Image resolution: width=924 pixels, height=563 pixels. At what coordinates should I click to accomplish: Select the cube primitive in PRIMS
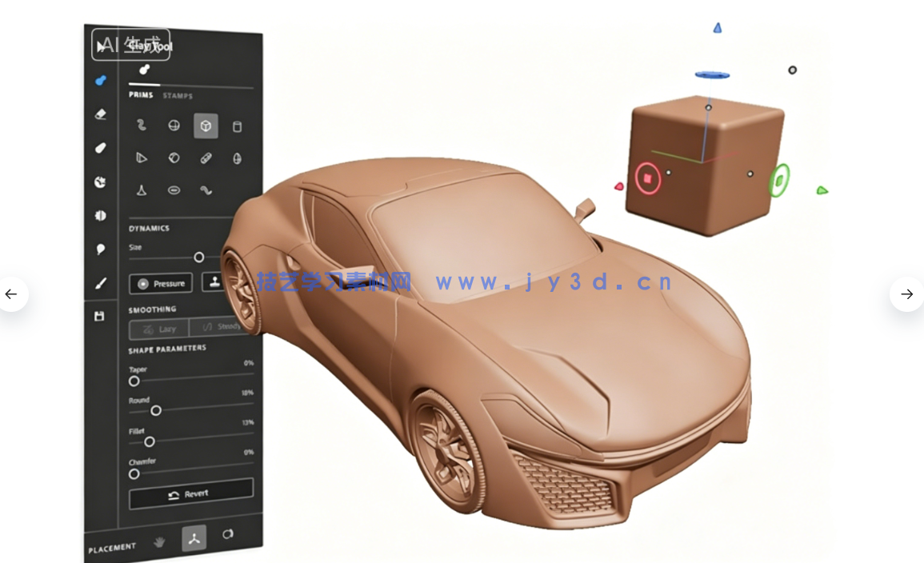click(x=206, y=126)
